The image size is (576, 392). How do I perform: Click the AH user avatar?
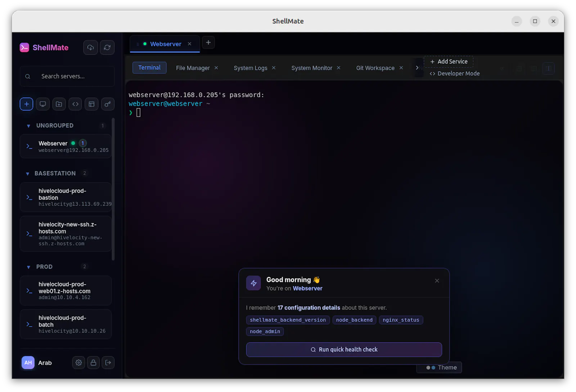click(x=28, y=362)
